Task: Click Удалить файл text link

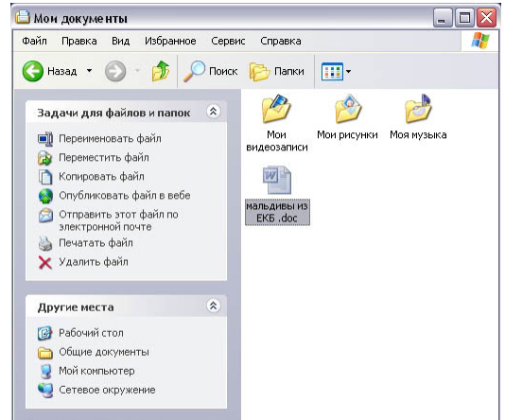Action: pos(94,262)
